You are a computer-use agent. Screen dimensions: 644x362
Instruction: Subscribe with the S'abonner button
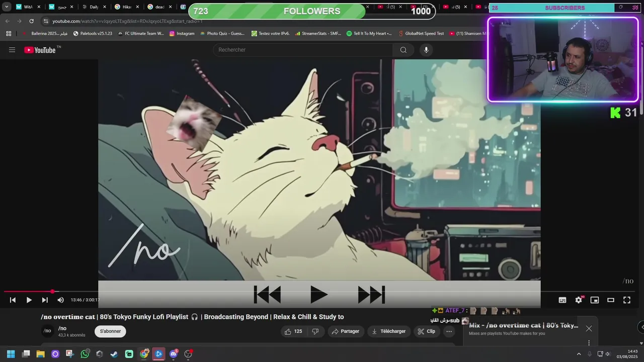tap(110, 331)
